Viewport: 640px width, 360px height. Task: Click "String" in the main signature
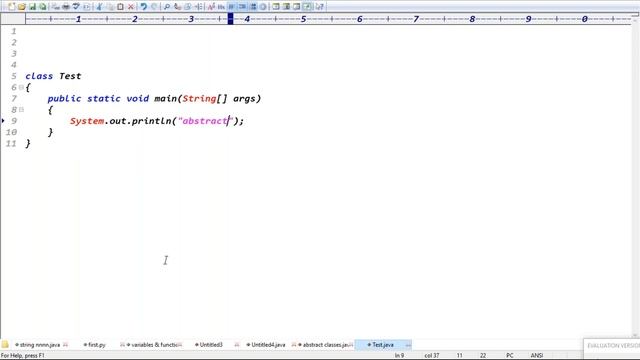199,98
